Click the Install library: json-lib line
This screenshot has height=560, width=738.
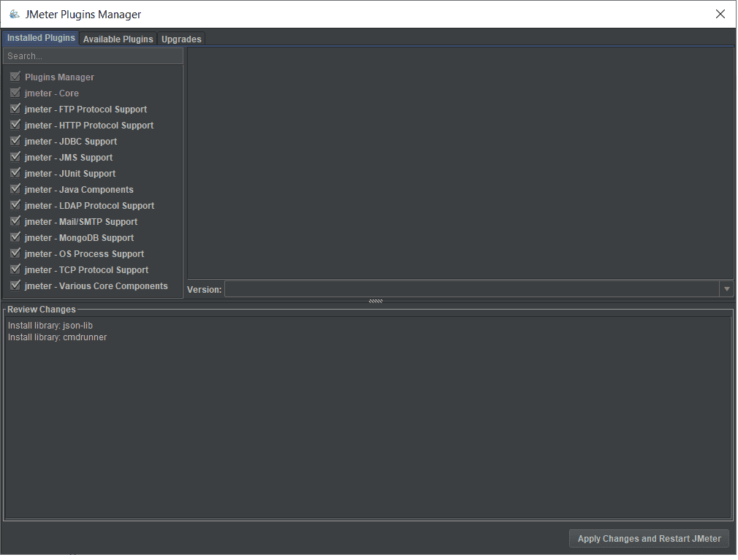tap(50, 326)
